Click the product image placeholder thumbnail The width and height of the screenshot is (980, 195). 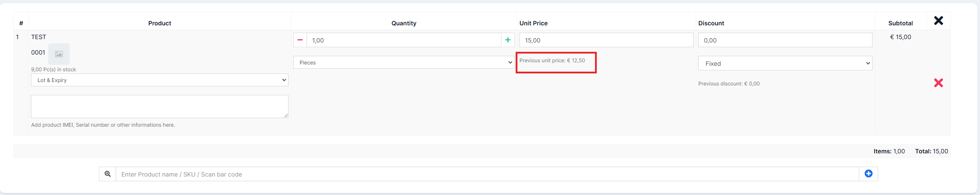coord(59,54)
